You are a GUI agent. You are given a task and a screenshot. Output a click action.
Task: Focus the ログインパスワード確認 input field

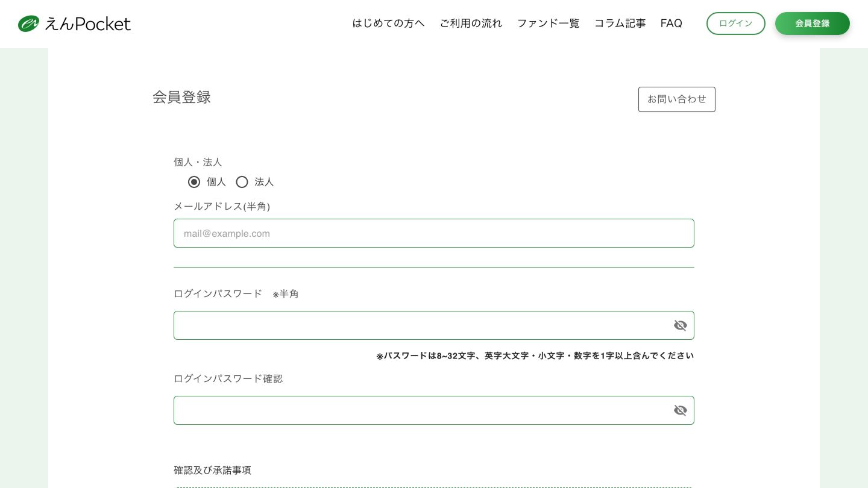point(434,410)
